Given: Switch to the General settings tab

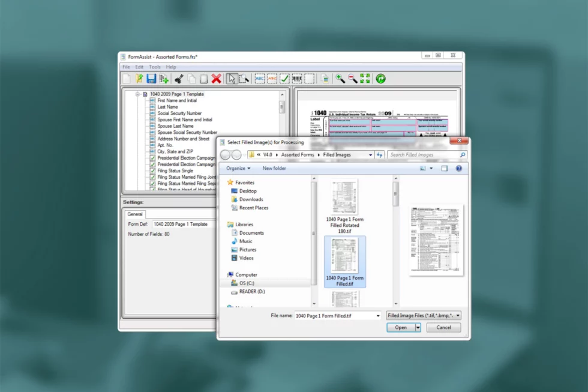Looking at the screenshot, I should pos(135,214).
